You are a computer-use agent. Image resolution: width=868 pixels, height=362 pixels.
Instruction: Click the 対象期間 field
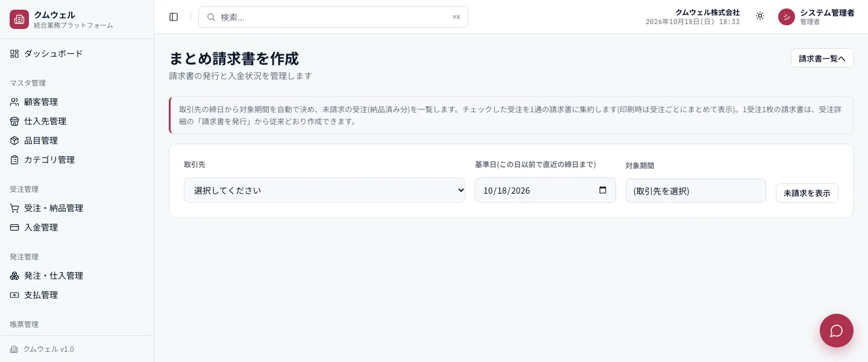696,191
